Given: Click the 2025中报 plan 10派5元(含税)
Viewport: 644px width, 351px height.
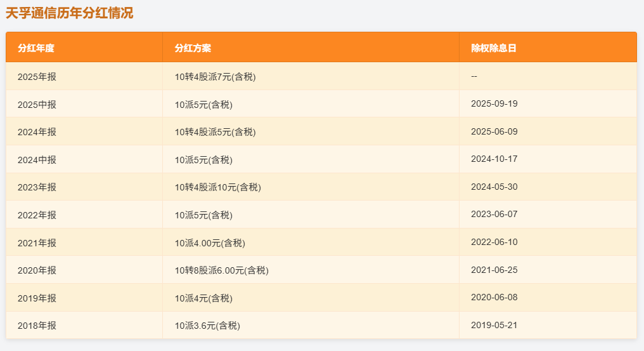Looking at the screenshot, I should click(x=203, y=105).
